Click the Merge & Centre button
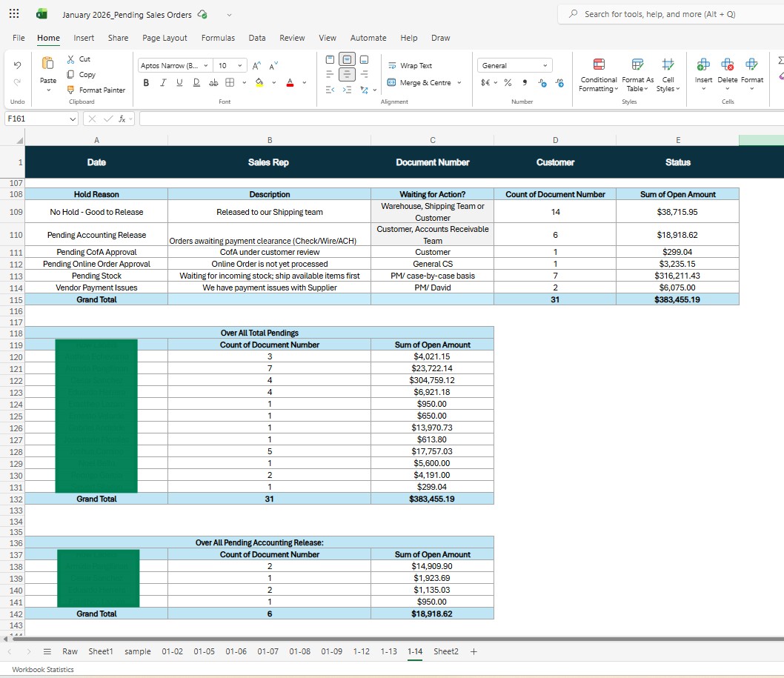Screen dimensions: 784x678 (x=419, y=82)
